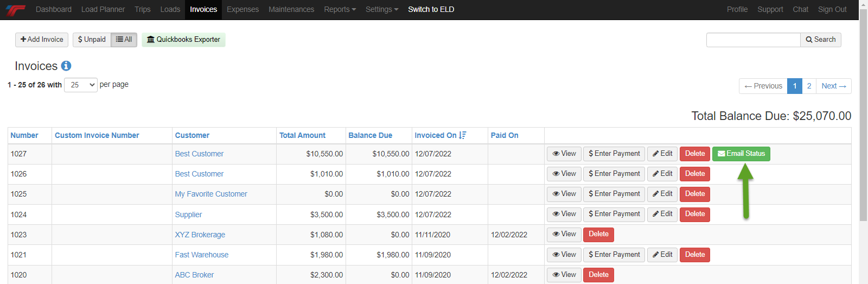Enter payment for invoice 1021
The image size is (868, 284).
coord(614,255)
